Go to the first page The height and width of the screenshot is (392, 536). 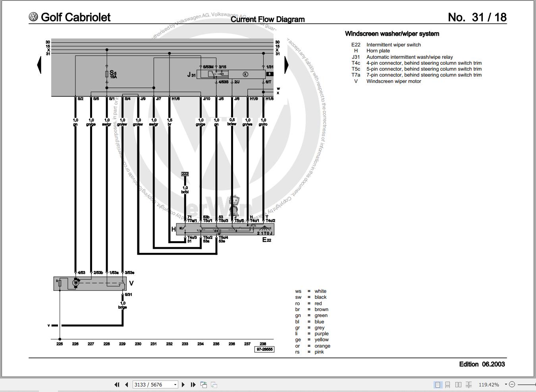pyautogui.click(x=117, y=384)
